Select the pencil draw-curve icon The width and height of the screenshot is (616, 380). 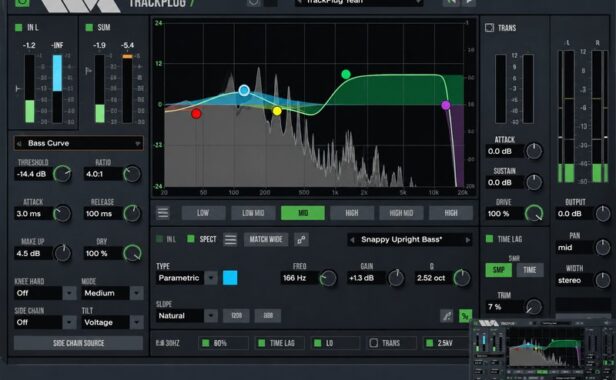[x=447, y=316]
